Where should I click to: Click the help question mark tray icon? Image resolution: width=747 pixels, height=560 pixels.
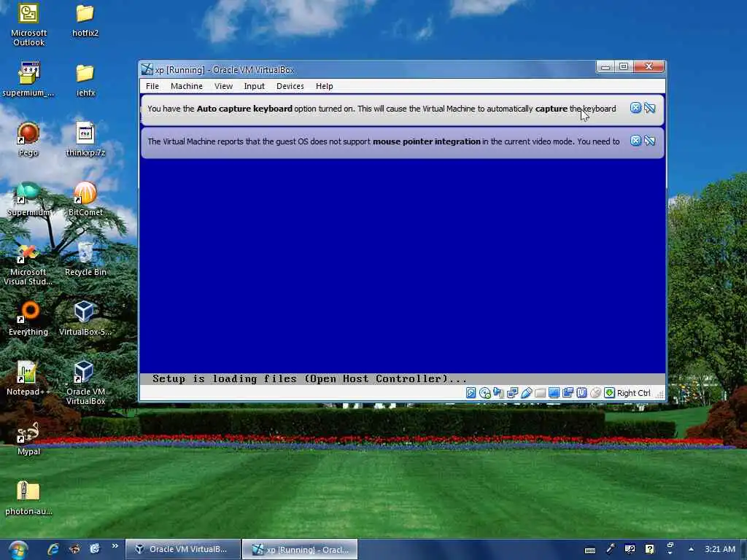650,549
